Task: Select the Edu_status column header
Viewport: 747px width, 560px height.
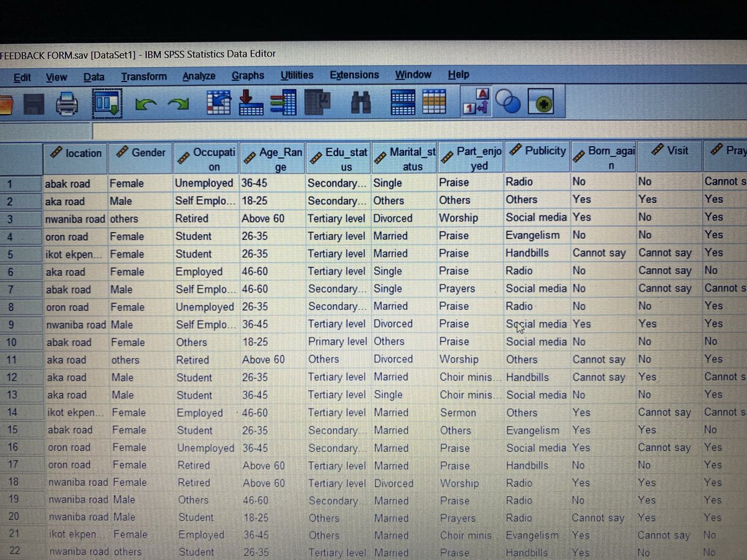Action: (338, 159)
